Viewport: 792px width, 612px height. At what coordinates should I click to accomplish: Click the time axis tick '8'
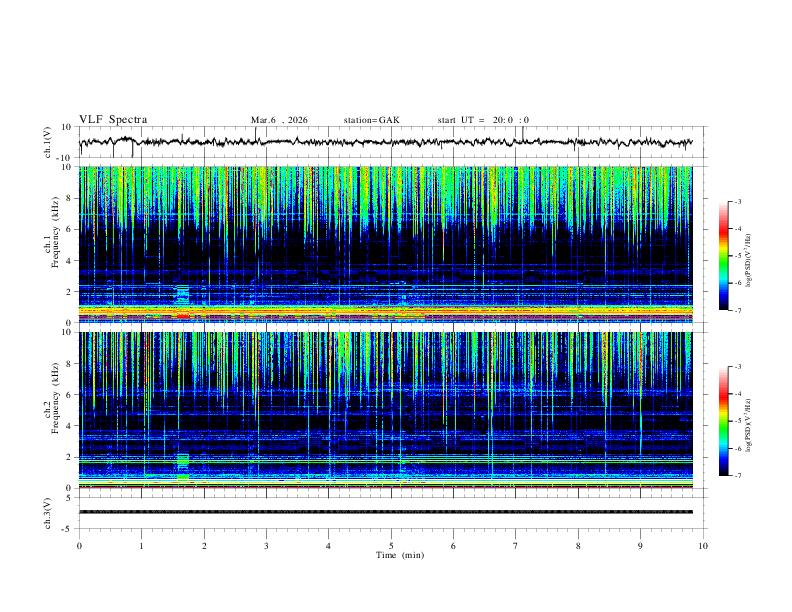point(578,546)
